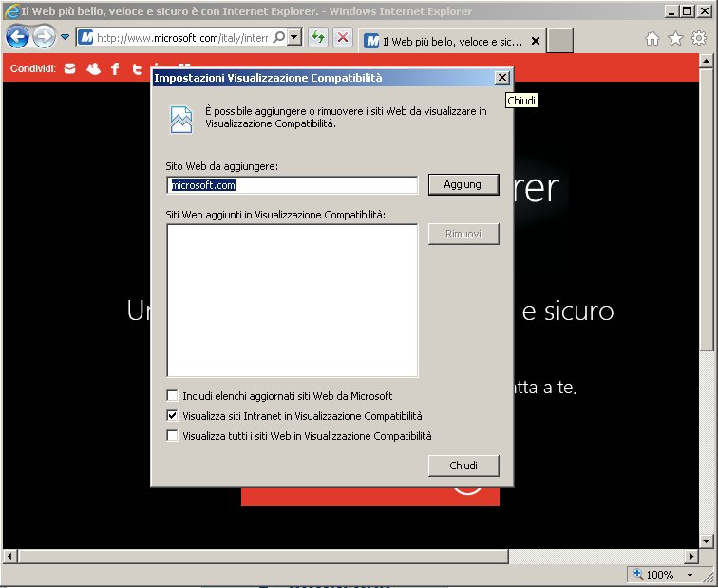Open the Home page icon
The image size is (718, 588).
652,39
